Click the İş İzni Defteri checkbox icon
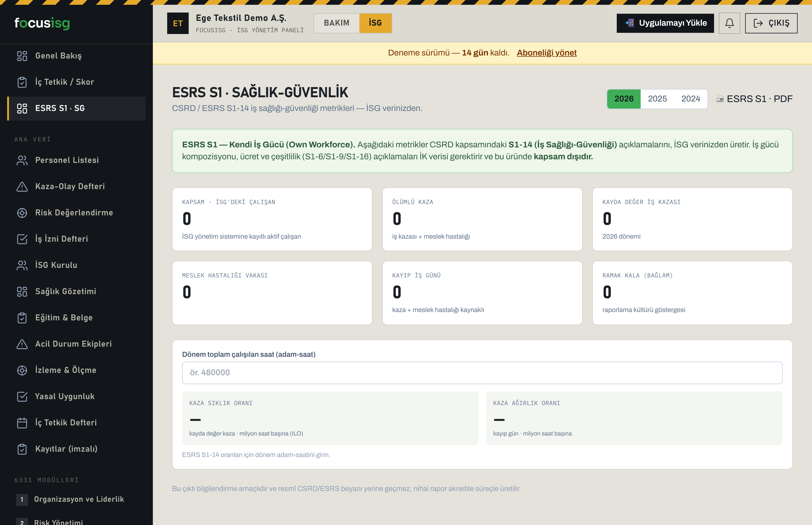 (22, 239)
